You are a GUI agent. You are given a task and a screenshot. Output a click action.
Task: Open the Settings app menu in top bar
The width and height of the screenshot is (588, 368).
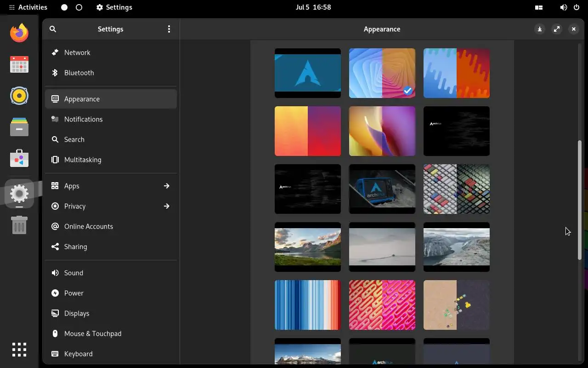click(114, 7)
